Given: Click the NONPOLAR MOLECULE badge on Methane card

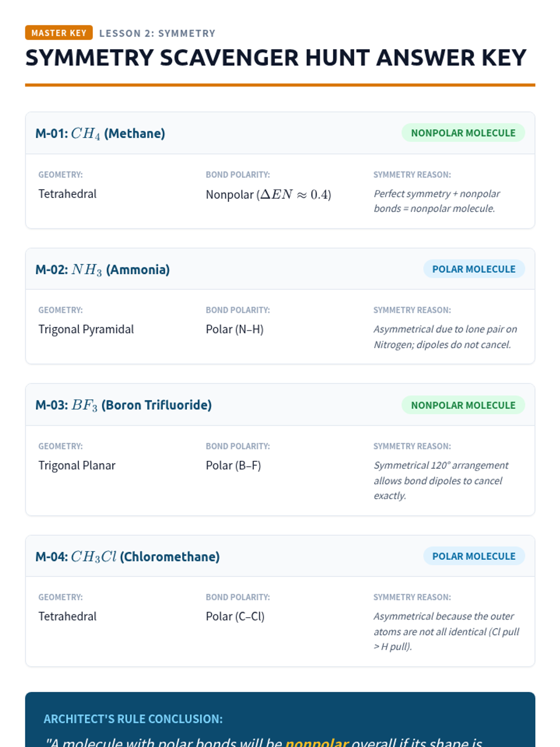Looking at the screenshot, I should (x=463, y=133).
